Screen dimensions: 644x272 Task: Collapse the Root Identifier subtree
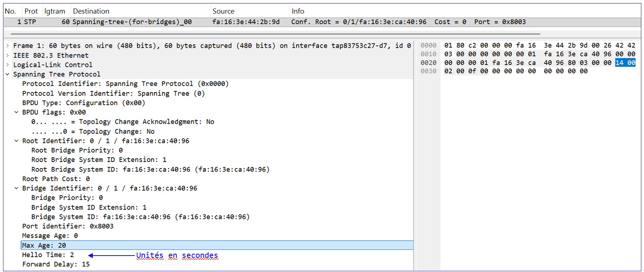click(16, 141)
